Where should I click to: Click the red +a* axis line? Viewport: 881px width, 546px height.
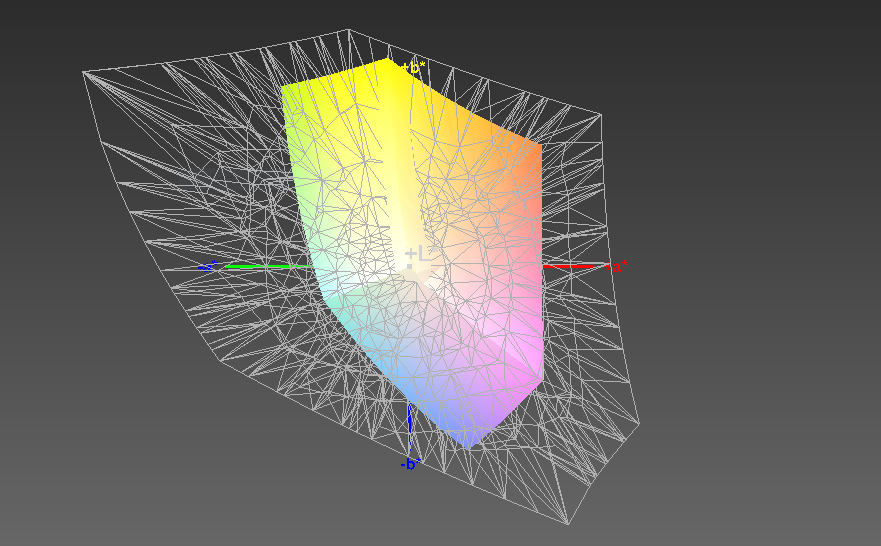569,266
